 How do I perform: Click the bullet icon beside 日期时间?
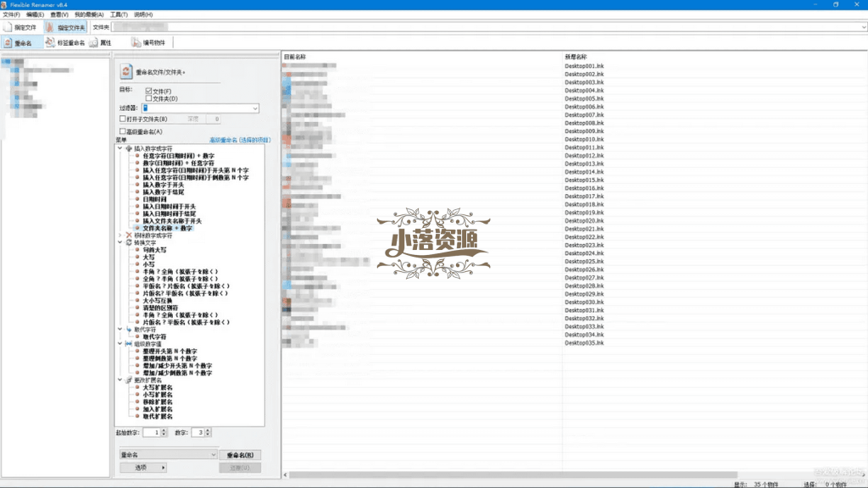(x=137, y=199)
